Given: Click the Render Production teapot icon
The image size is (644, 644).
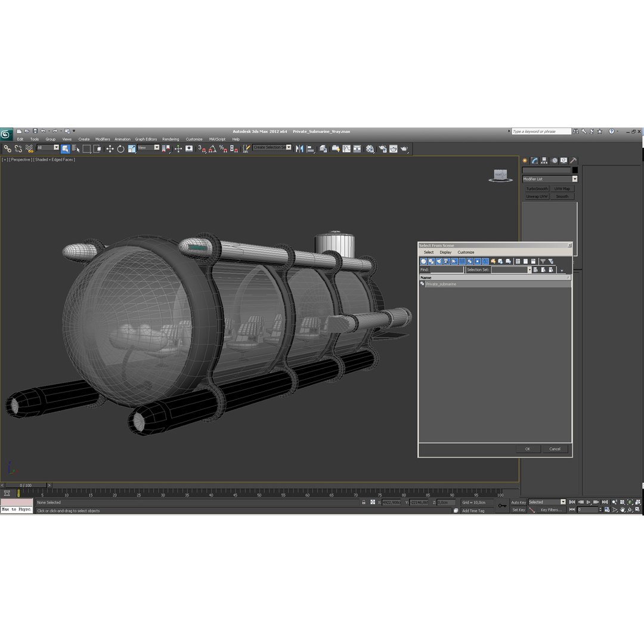Looking at the screenshot, I should click(404, 148).
